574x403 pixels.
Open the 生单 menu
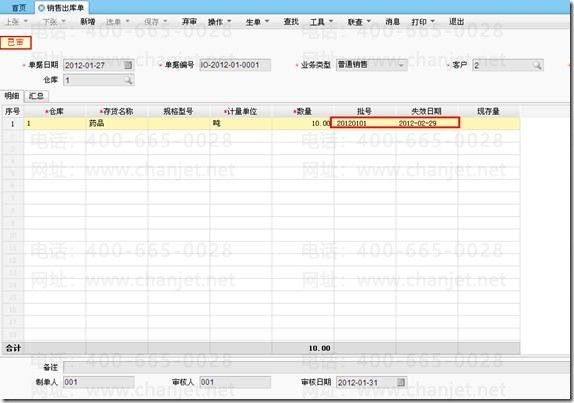[x=257, y=22]
